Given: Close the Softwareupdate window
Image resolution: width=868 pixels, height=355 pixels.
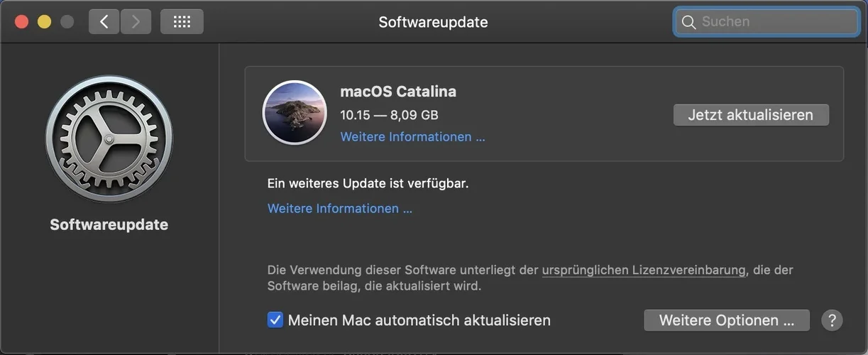Looking at the screenshot, I should pos(22,21).
